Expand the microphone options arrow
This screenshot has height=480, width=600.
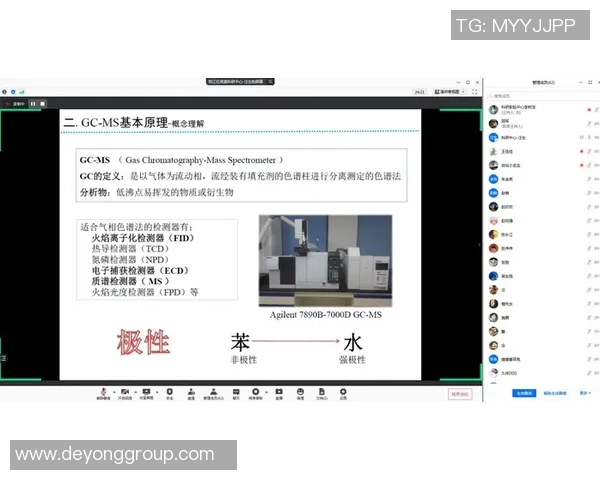point(114,392)
